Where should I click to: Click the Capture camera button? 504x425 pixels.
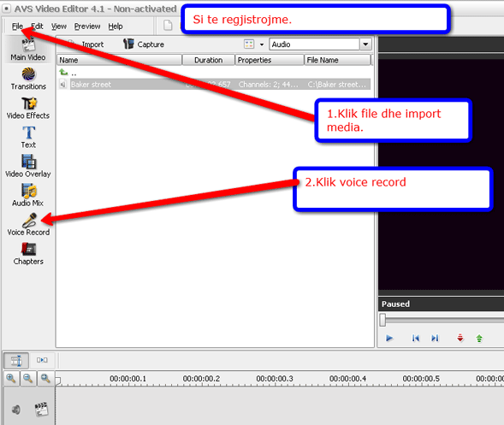144,44
